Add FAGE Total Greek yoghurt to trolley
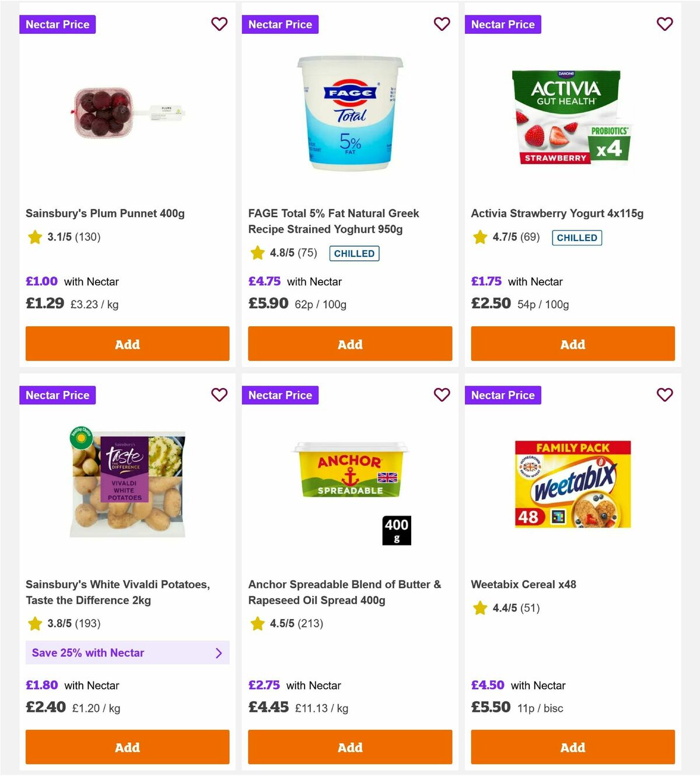Screen dimensions: 700x776 tap(349, 344)
